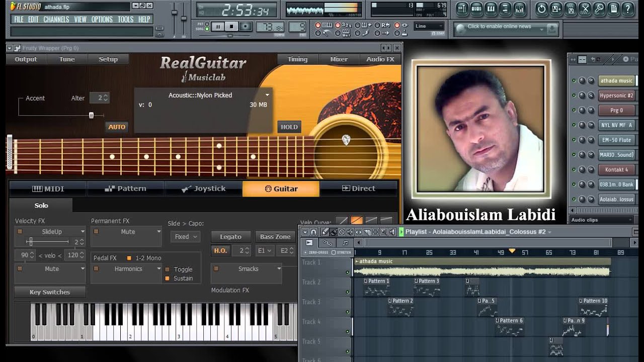The height and width of the screenshot is (362, 644).
Task: Enable the Permanent FX Mute checkbox
Action: click(96, 232)
